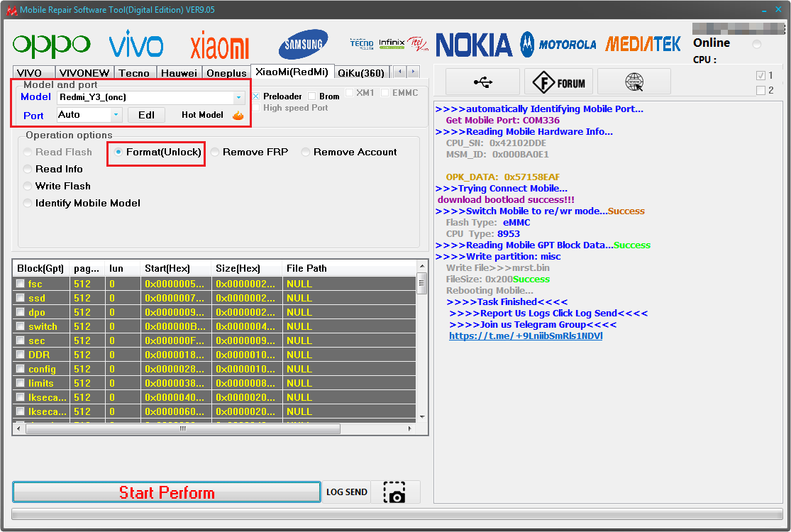Click the partition table scroll-up arrow
Screen dimensions: 791x532
click(x=421, y=266)
